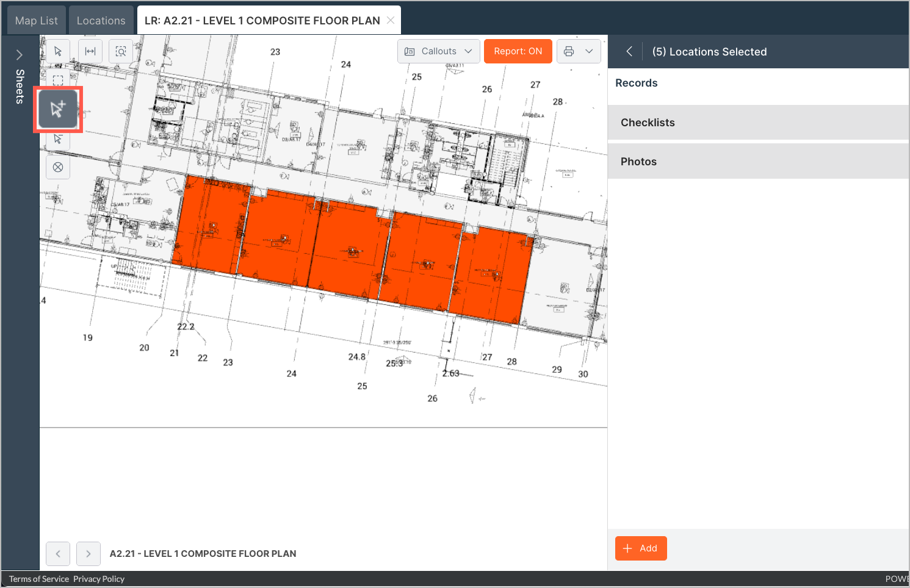This screenshot has width=910, height=588.
Task: Open the Privacy Policy link
Action: [x=98, y=578]
